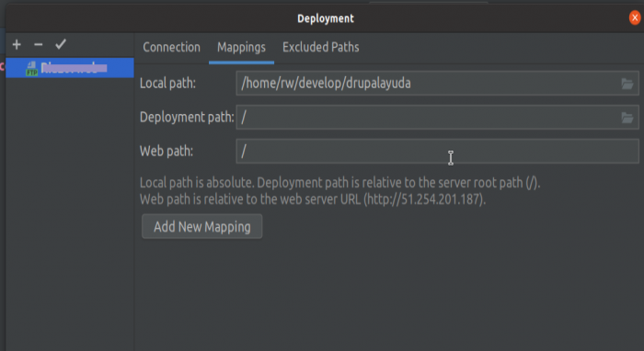This screenshot has height=351, width=644.
Task: Browse folder for Deployment path
Action: pos(627,118)
